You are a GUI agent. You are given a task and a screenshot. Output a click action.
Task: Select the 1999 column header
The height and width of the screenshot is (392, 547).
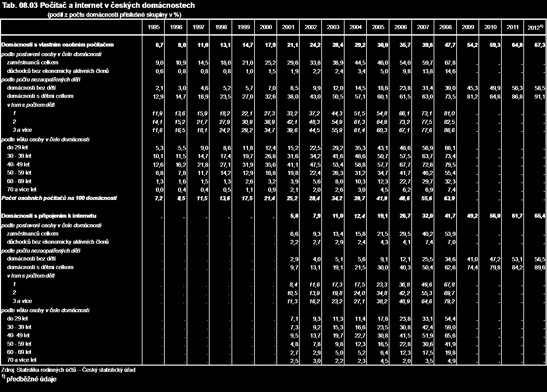click(244, 27)
